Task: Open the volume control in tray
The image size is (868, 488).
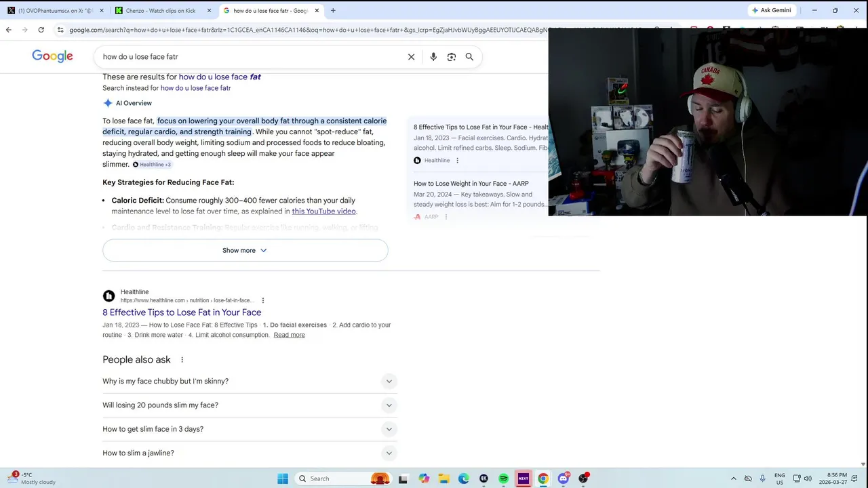Action: (808, 479)
